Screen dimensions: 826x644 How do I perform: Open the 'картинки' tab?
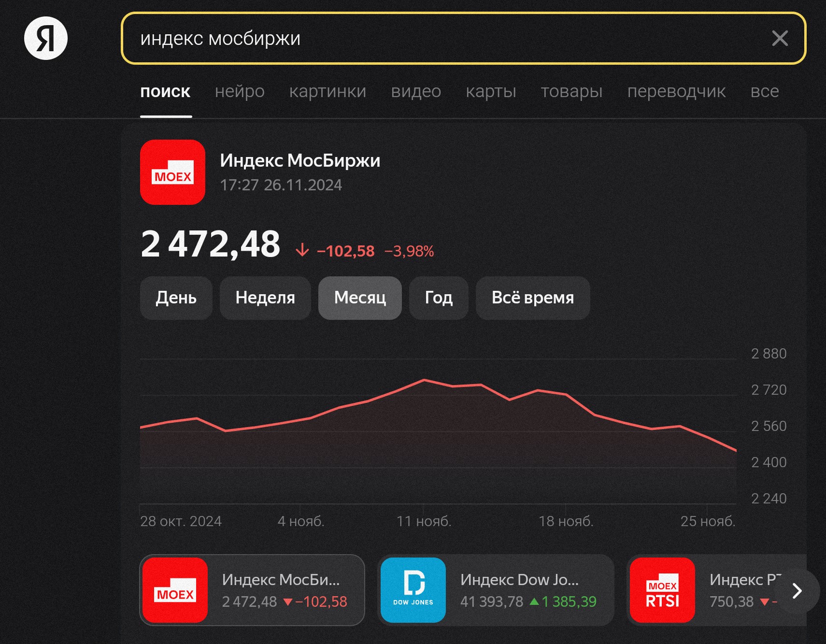[x=328, y=91]
